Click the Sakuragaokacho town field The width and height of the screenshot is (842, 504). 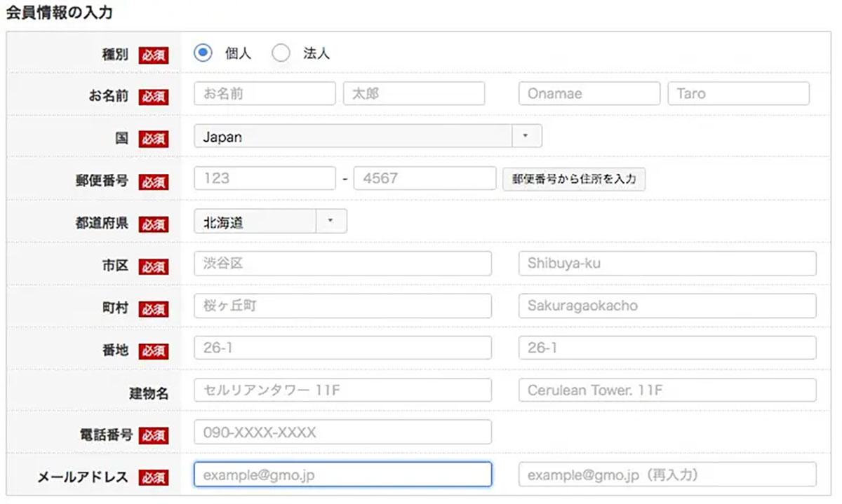667,306
